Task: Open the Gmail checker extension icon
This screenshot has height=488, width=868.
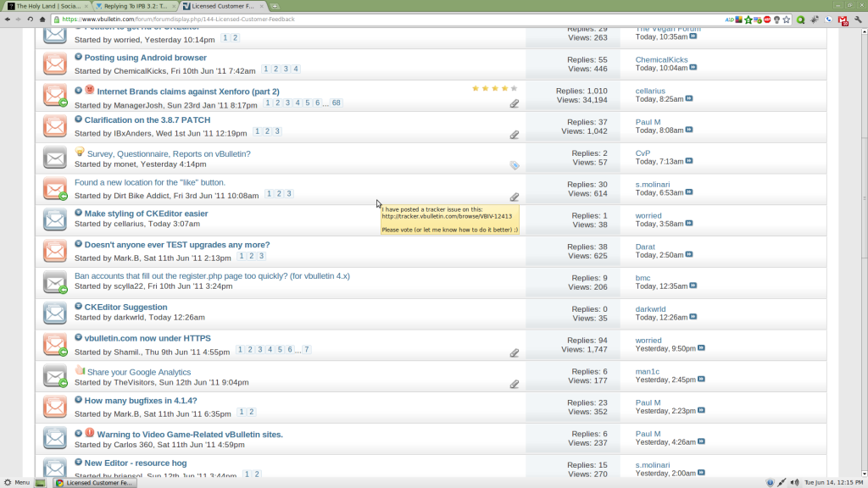Action: (x=843, y=20)
